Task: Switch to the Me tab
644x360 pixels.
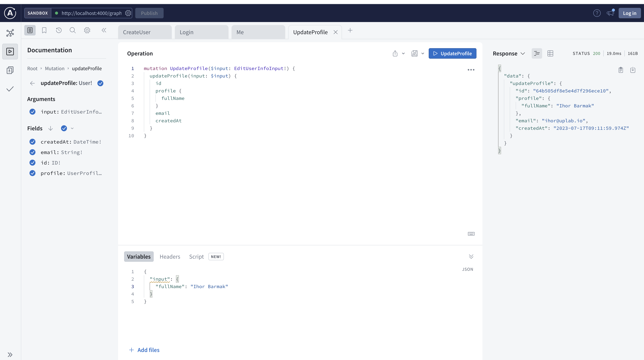Action: tap(258, 32)
